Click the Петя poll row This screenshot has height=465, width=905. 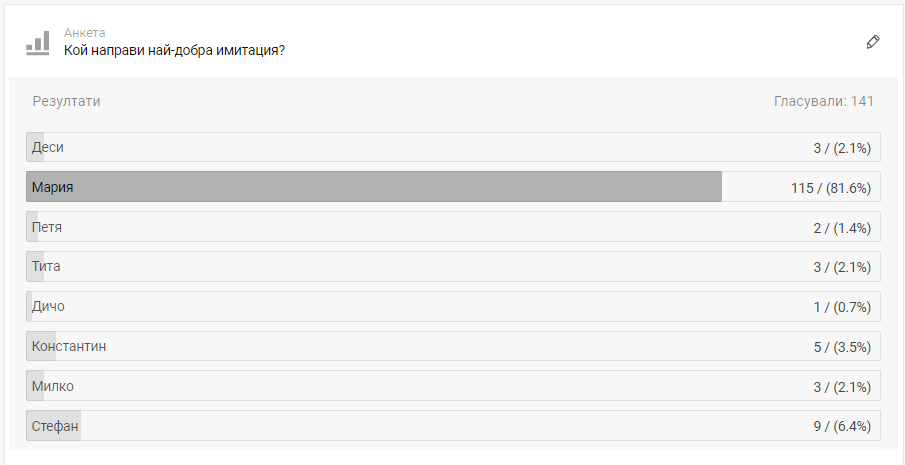tap(453, 227)
